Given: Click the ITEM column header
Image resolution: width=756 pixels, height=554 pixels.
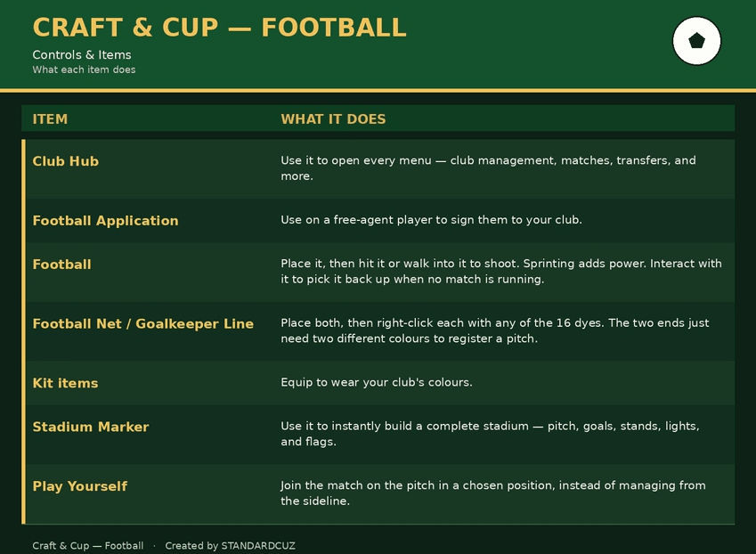Looking at the screenshot, I should 50,119.
